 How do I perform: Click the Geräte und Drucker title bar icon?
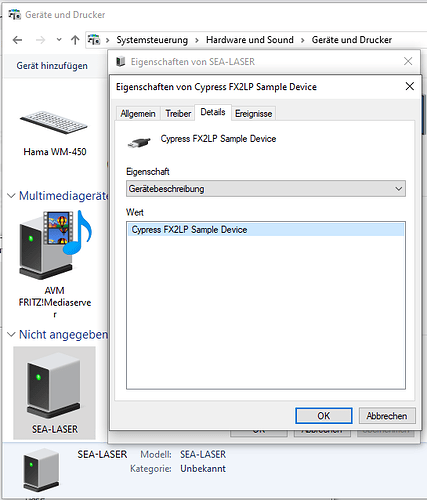[14, 15]
